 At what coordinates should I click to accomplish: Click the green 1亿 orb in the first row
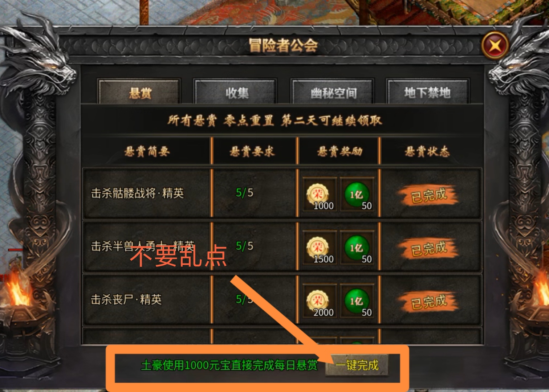(357, 195)
